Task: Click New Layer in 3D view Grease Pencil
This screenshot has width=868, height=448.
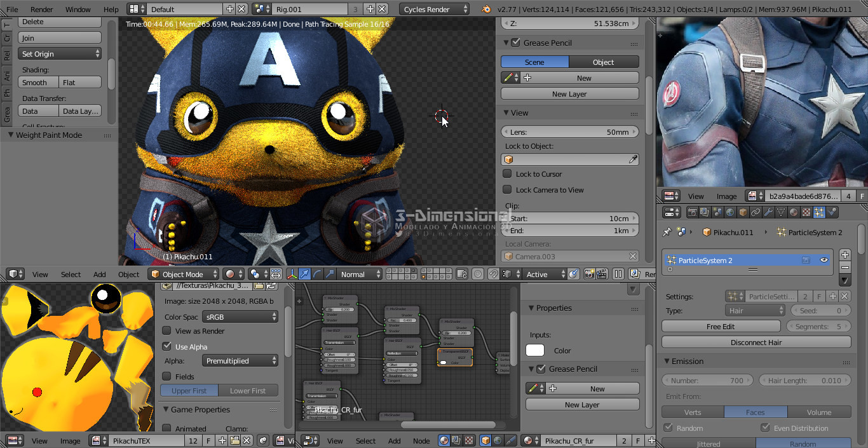Action: [x=569, y=93]
